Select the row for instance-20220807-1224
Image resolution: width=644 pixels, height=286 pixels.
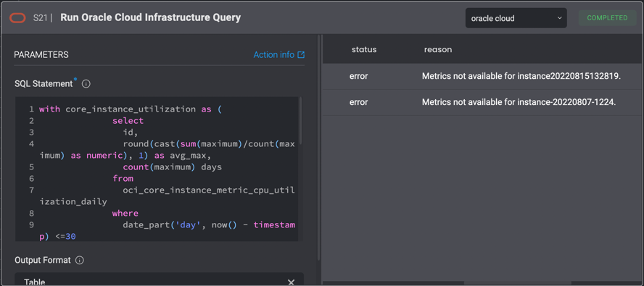coord(483,103)
